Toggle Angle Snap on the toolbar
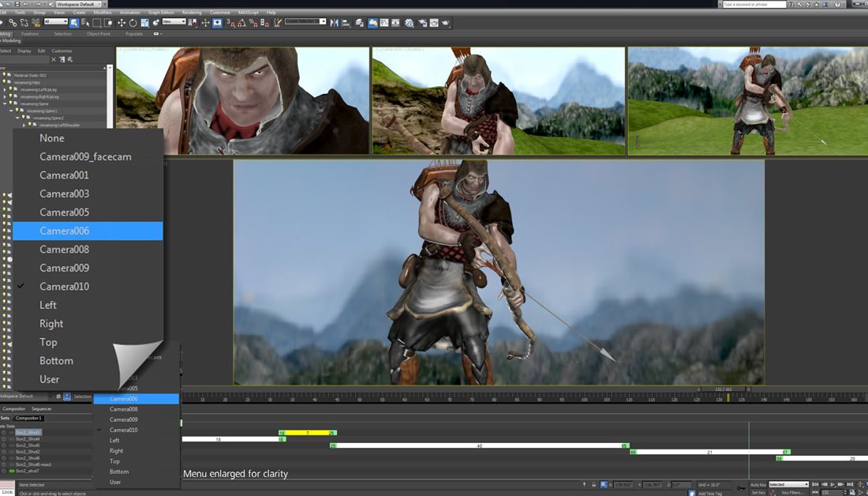This screenshot has height=496, width=868. tap(241, 23)
